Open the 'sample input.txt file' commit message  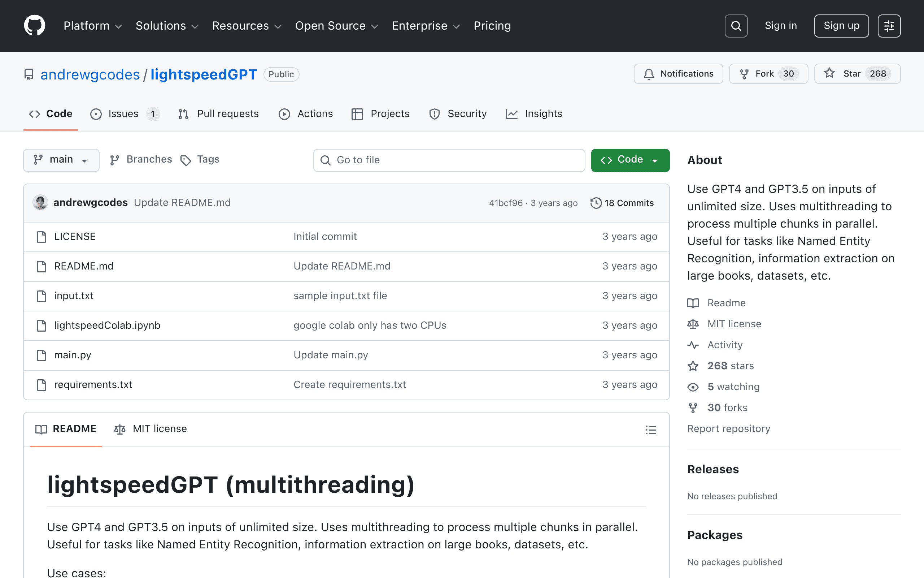[x=340, y=296]
